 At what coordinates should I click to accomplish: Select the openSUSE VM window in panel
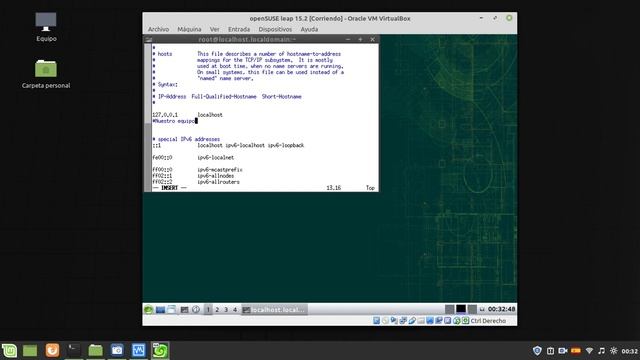160,350
